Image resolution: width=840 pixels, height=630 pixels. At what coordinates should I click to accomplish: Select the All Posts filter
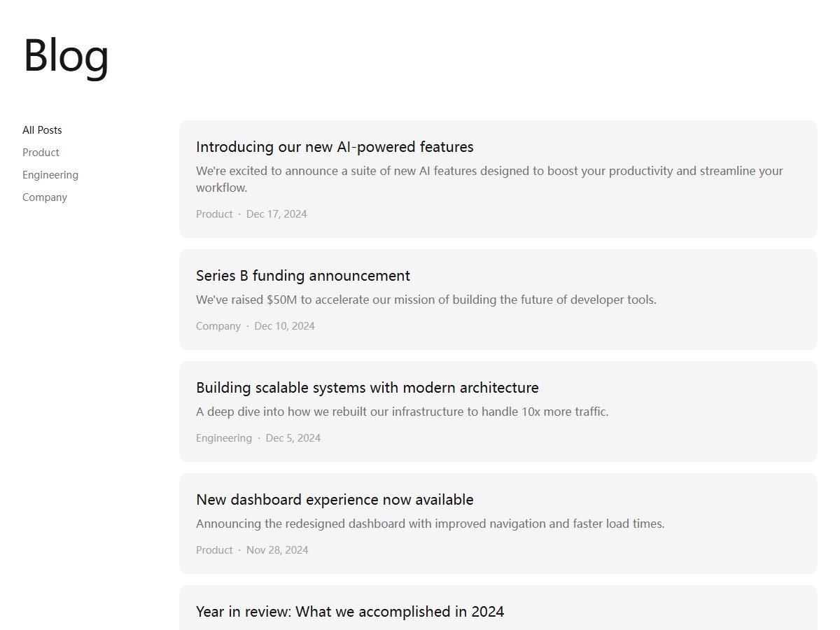(42, 130)
